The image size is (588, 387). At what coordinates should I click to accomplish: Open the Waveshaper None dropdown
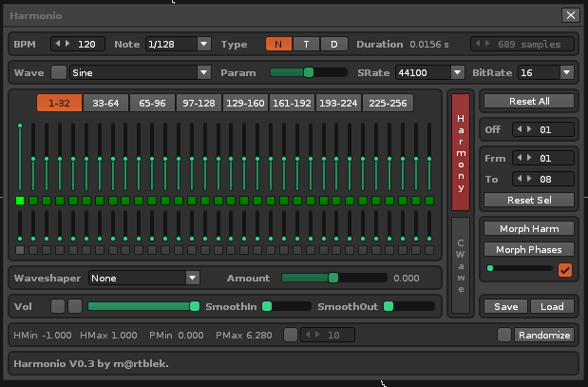point(144,278)
